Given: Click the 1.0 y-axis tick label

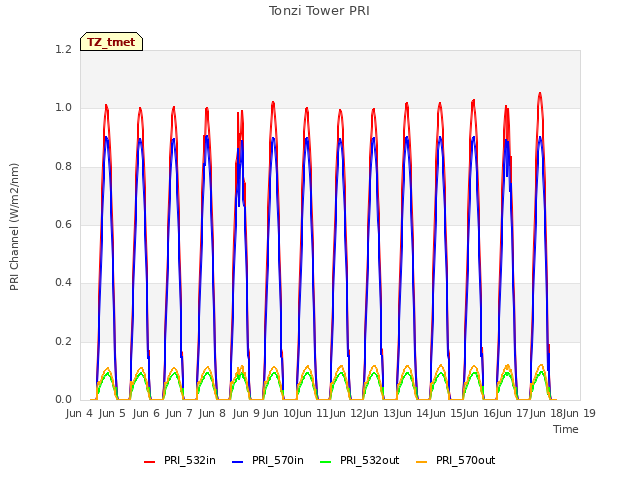Looking at the screenshot, I should pos(63,108).
